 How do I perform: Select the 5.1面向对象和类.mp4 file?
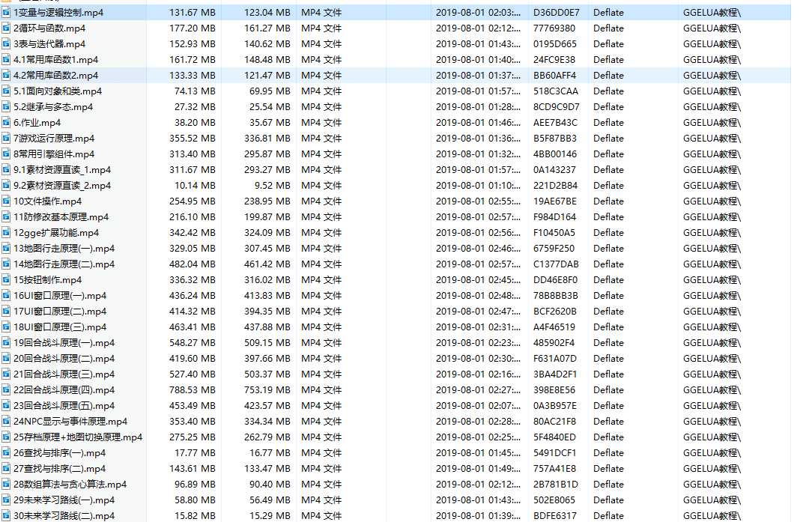point(58,91)
